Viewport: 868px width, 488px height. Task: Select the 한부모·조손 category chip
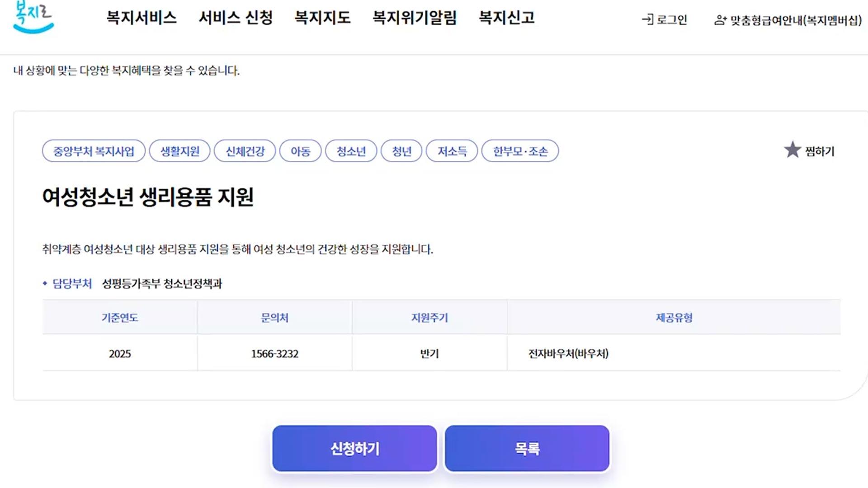521,151
